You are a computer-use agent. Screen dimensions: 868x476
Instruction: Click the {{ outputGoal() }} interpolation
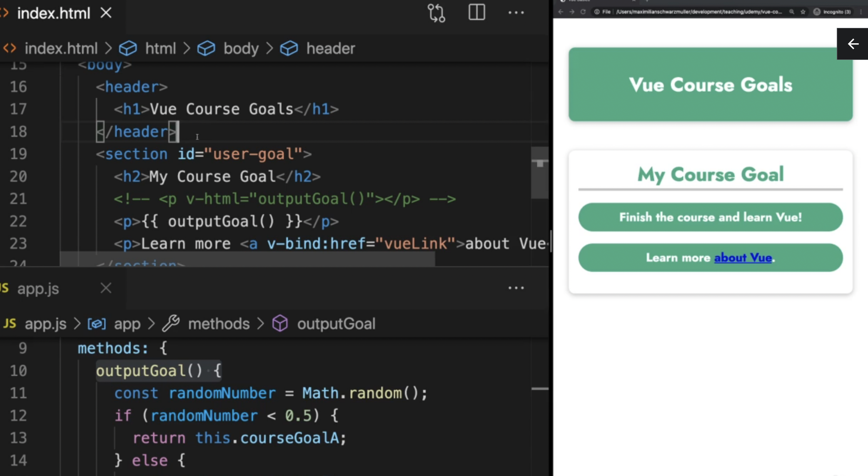click(x=222, y=221)
